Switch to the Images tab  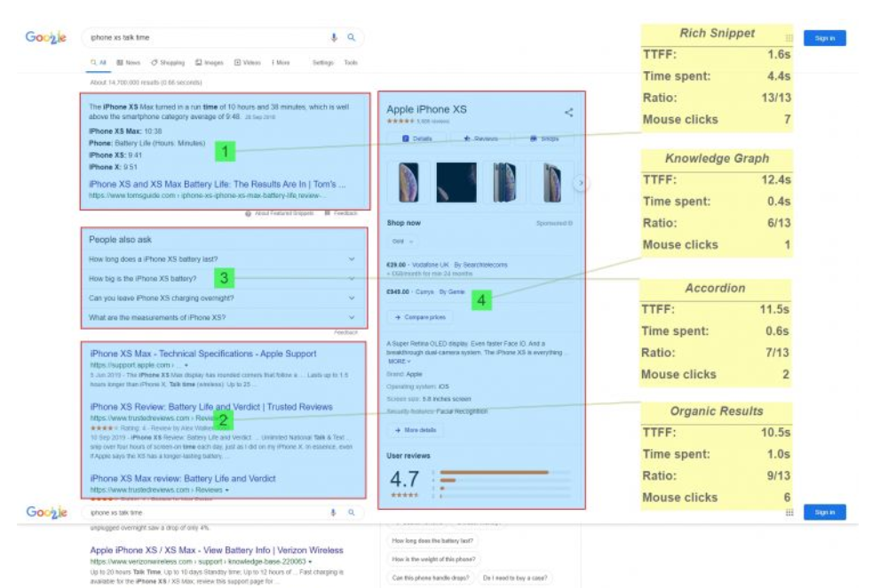click(210, 63)
